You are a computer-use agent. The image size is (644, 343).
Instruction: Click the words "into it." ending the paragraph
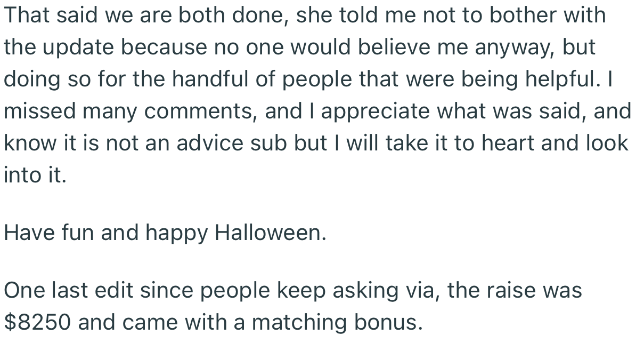[35, 175]
